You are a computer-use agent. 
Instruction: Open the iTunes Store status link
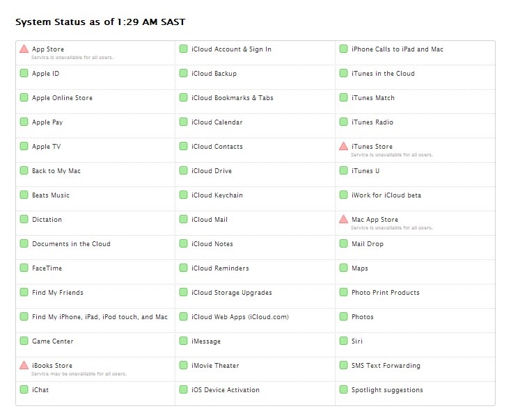372,147
